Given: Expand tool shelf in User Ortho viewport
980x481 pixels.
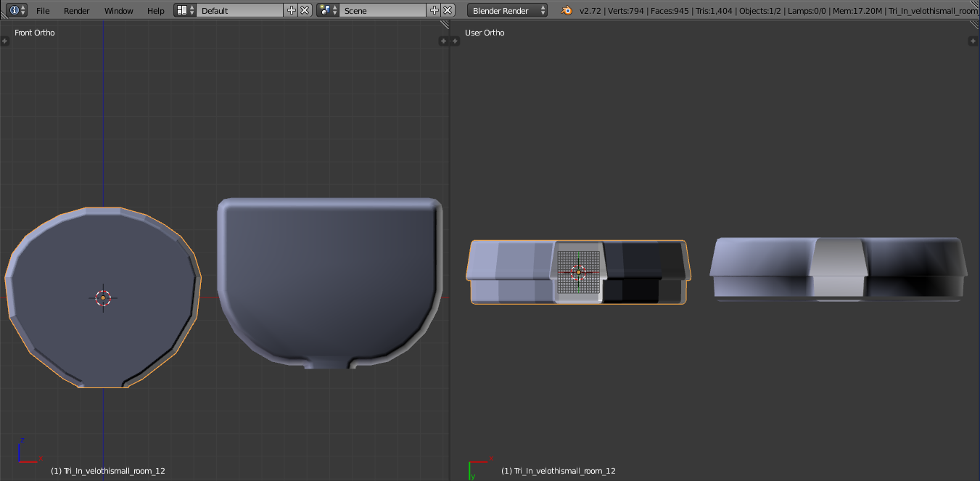Looking at the screenshot, I should [x=455, y=41].
